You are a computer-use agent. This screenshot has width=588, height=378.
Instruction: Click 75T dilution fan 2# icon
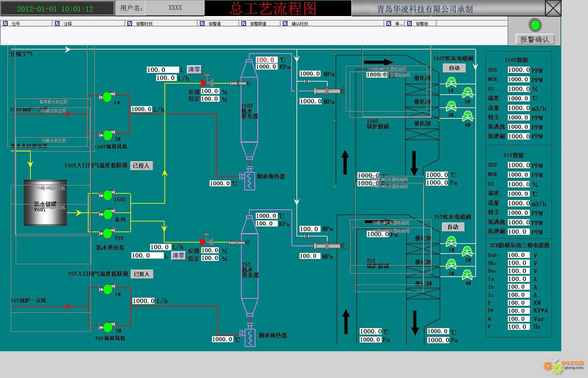point(108,327)
